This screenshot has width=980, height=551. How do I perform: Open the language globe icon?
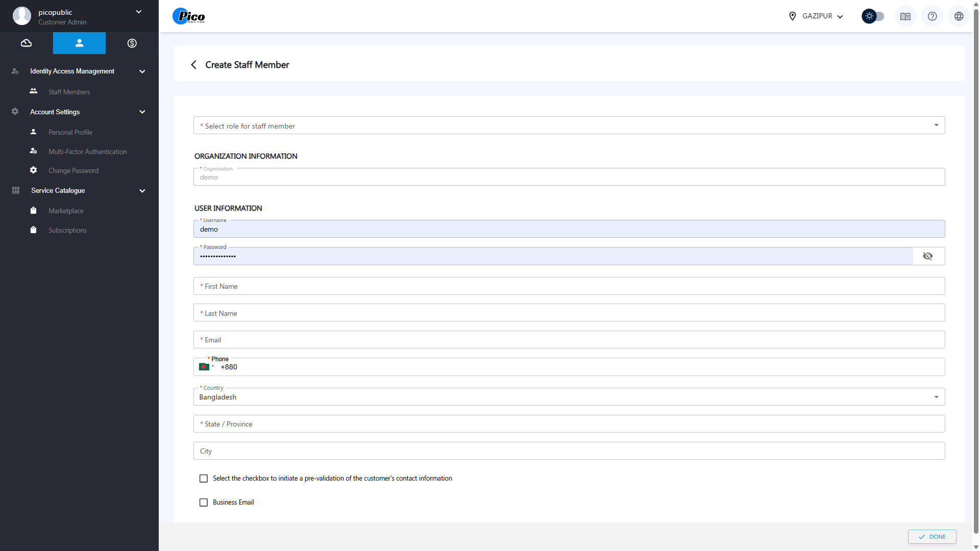959,16
